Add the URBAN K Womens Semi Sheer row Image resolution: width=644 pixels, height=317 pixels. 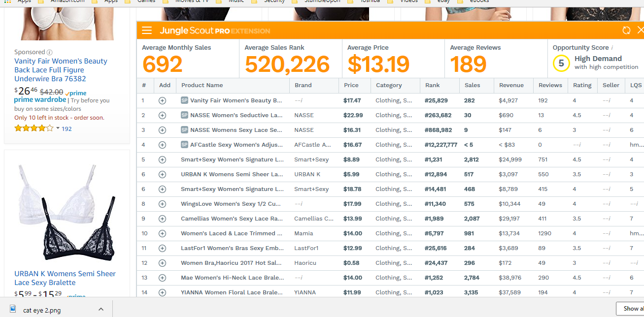pyautogui.click(x=162, y=174)
